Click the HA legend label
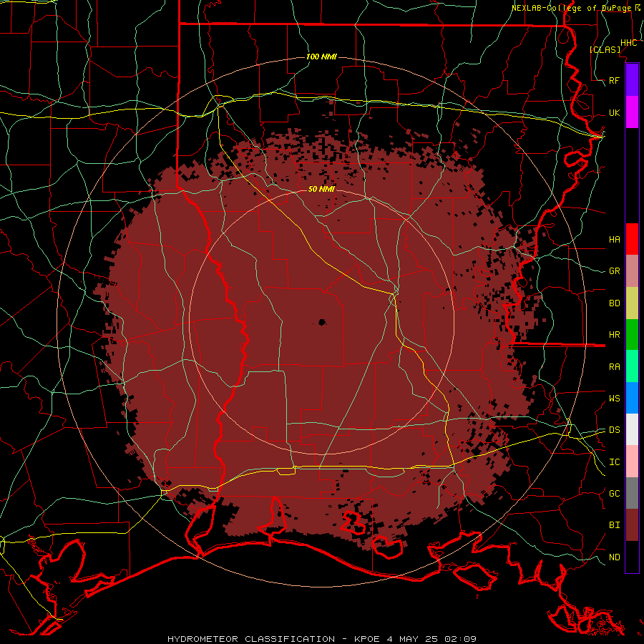This screenshot has width=644, height=644. click(614, 240)
